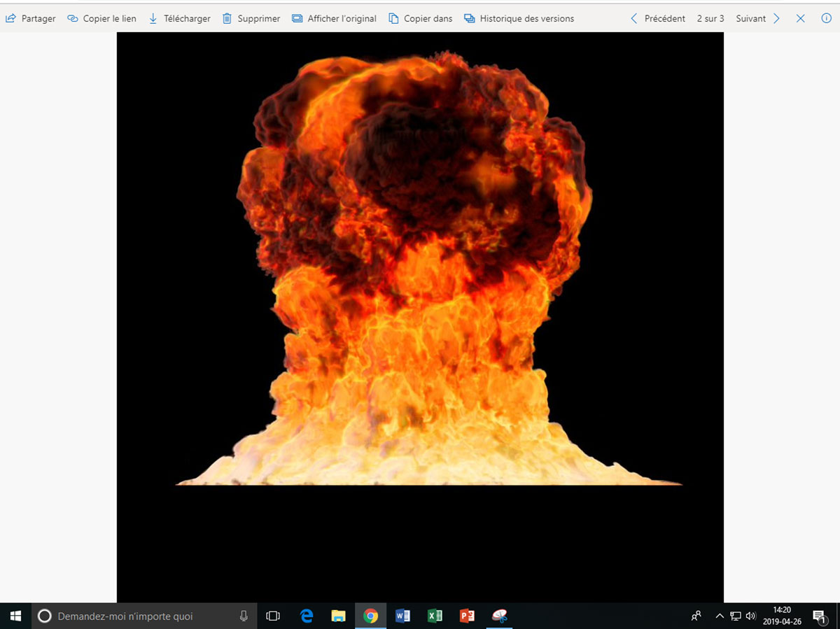The width and height of the screenshot is (840, 629).
Task: Advance to the next image with Suivant
Action: [758, 19]
